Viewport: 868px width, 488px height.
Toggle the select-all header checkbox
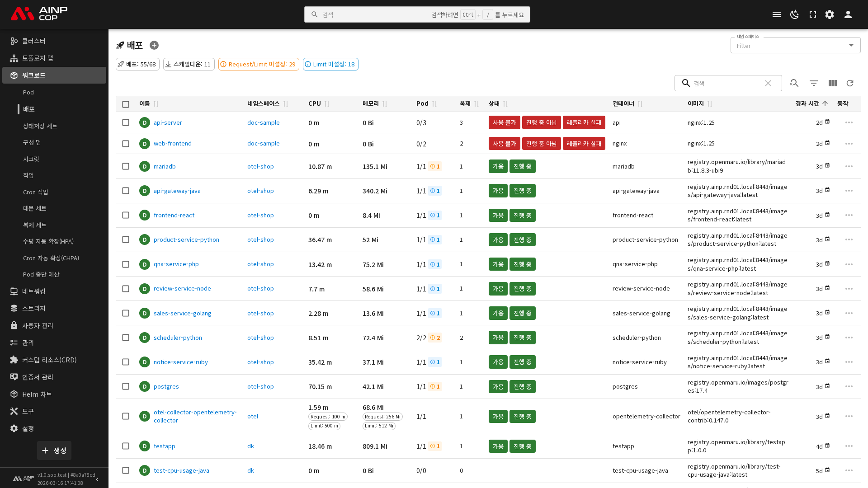point(126,104)
